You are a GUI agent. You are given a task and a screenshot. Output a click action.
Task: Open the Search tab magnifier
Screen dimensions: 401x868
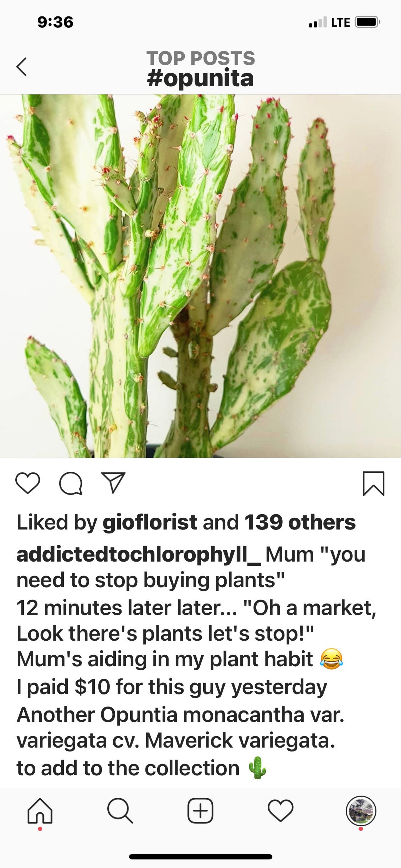pyautogui.click(x=120, y=811)
